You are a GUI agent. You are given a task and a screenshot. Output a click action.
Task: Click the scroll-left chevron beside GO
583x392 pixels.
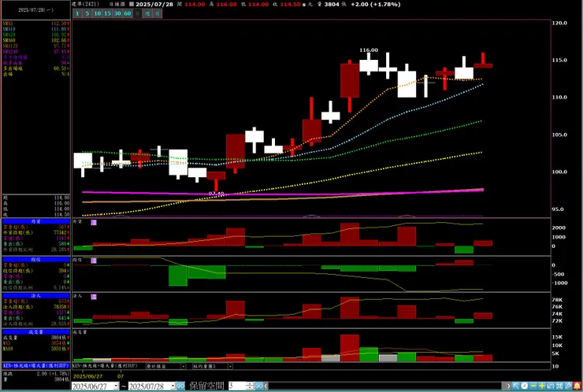pos(266,386)
